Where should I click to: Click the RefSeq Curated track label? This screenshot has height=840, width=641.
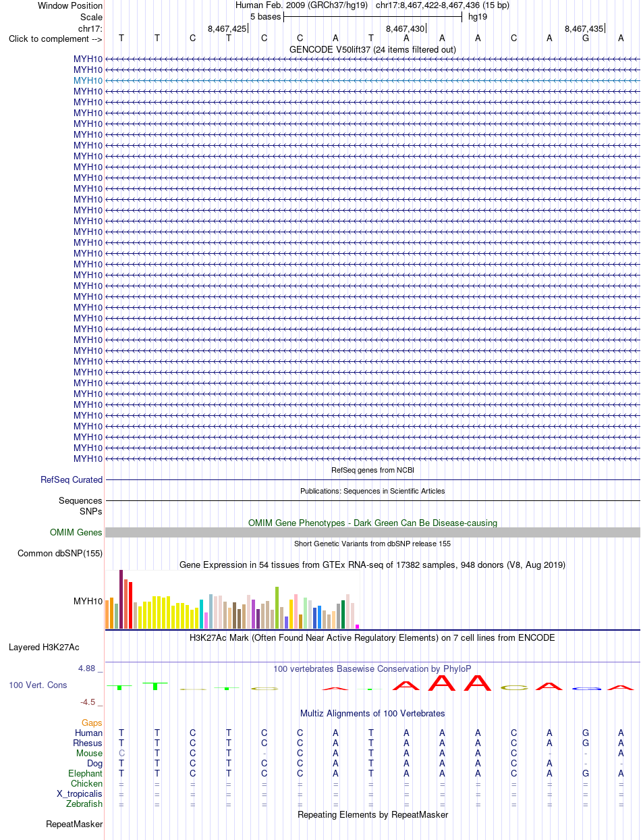coord(72,480)
